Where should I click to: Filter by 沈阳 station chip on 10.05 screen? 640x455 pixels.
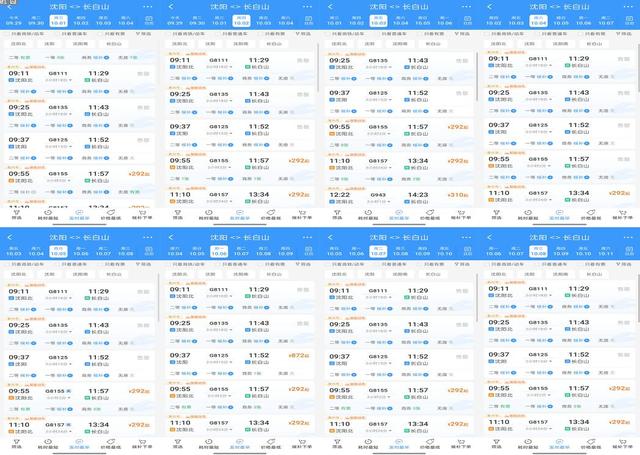point(49,274)
